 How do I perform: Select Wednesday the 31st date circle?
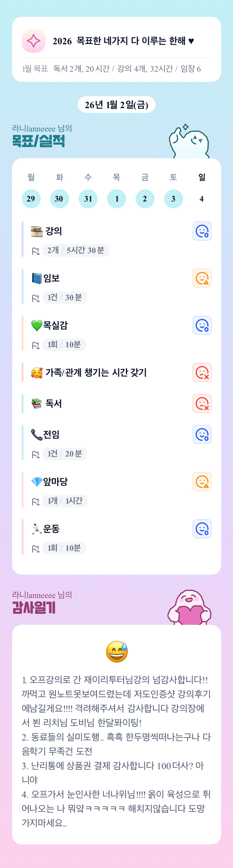(88, 199)
